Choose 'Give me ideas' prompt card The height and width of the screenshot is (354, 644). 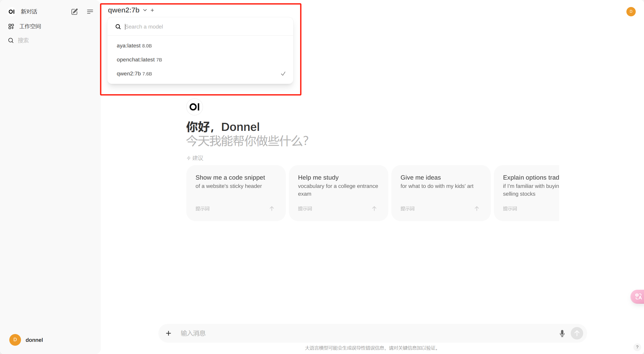(x=441, y=193)
